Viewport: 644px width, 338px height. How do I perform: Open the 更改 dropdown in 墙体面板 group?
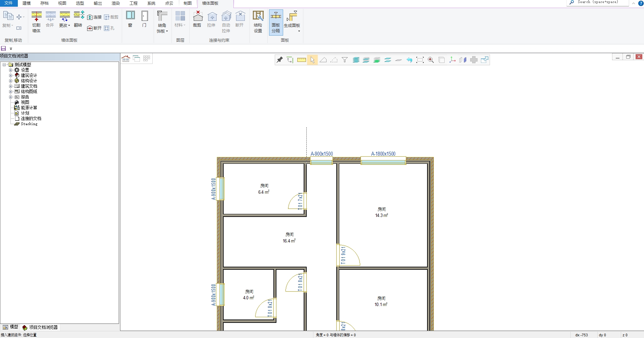click(65, 20)
